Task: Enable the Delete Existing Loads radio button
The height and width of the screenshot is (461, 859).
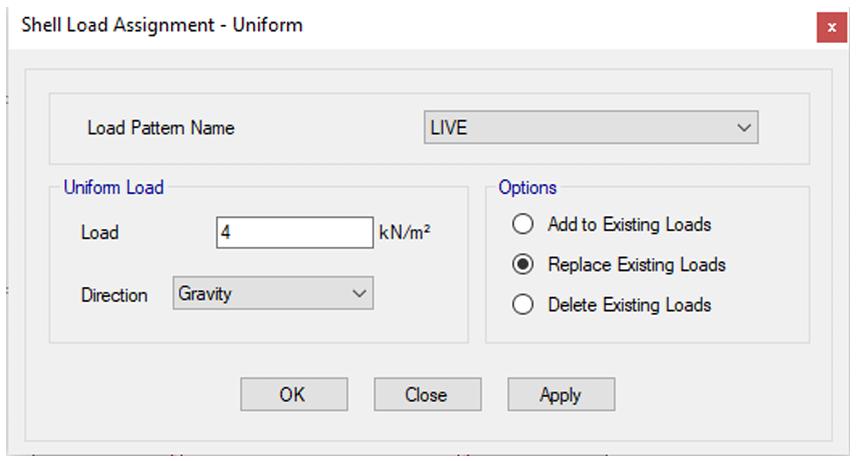Action: (522, 305)
